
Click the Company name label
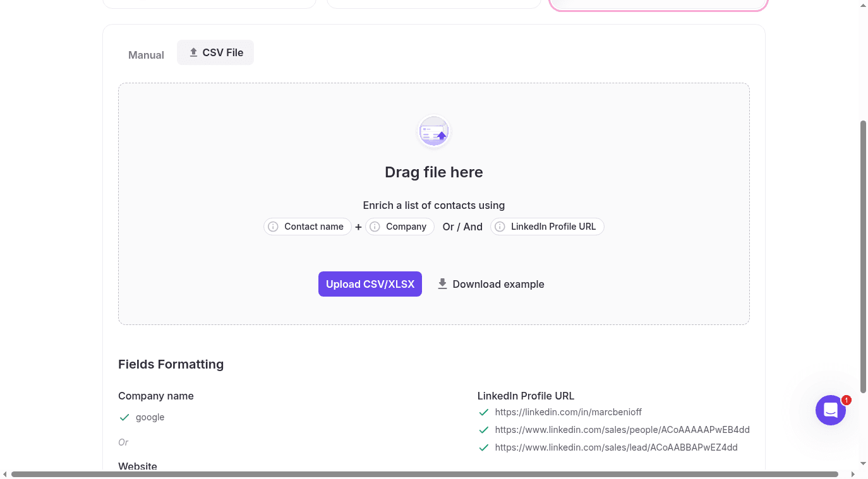(156, 396)
